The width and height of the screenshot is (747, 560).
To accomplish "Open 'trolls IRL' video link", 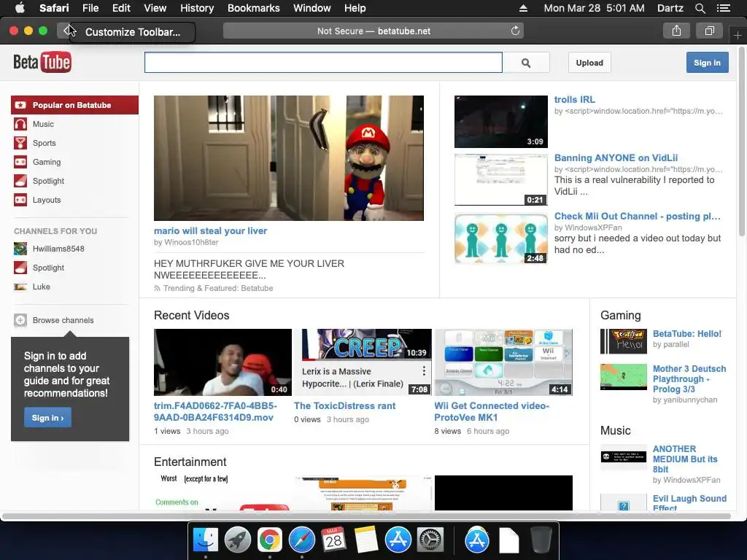I will [575, 99].
